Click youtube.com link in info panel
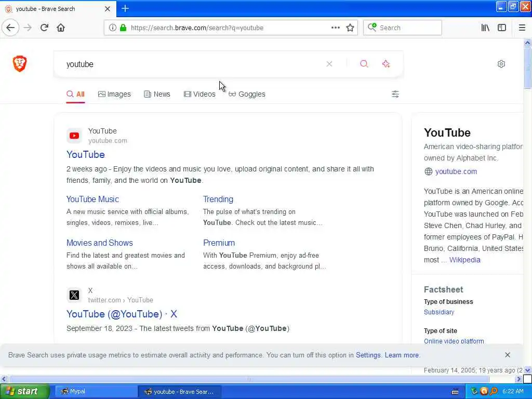532x399 pixels. pyautogui.click(x=456, y=171)
